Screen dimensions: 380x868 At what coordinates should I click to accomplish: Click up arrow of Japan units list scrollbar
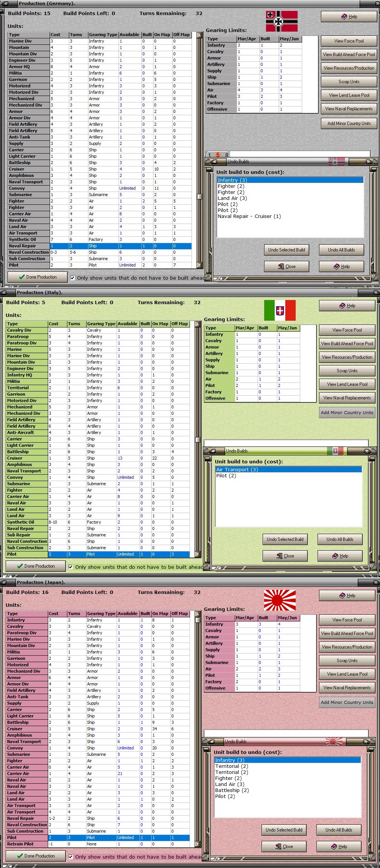click(198, 614)
